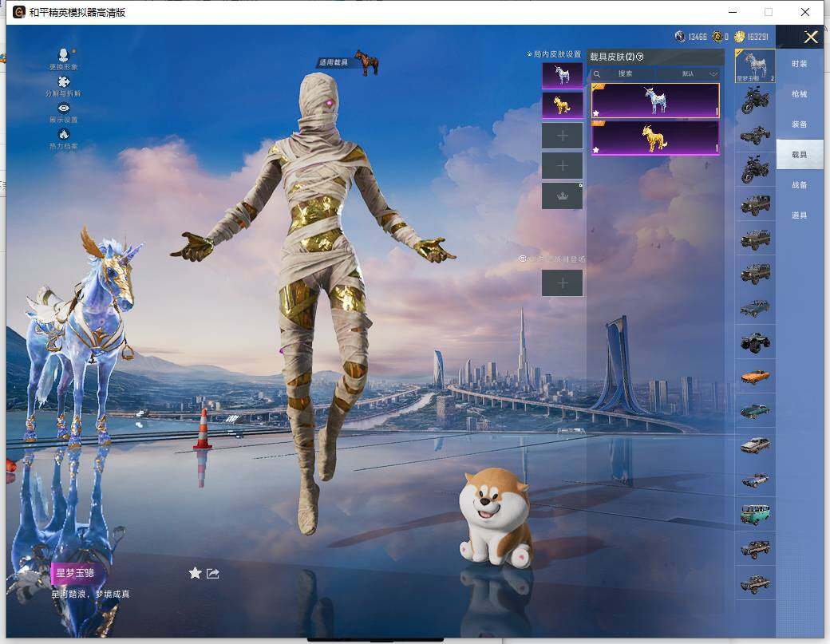The width and height of the screenshot is (830, 644).
Task: Select the blue unicorn skin card
Action: [655, 100]
